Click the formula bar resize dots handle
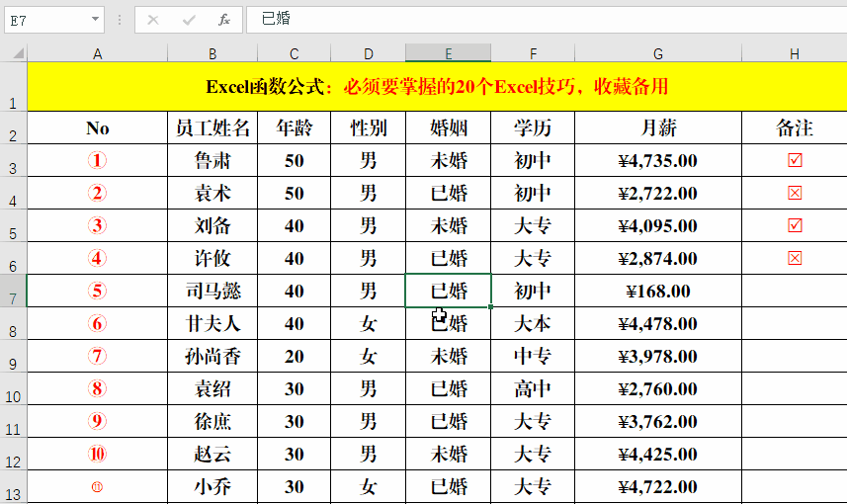Image resolution: width=847 pixels, height=504 pixels. pyautogui.click(x=120, y=20)
